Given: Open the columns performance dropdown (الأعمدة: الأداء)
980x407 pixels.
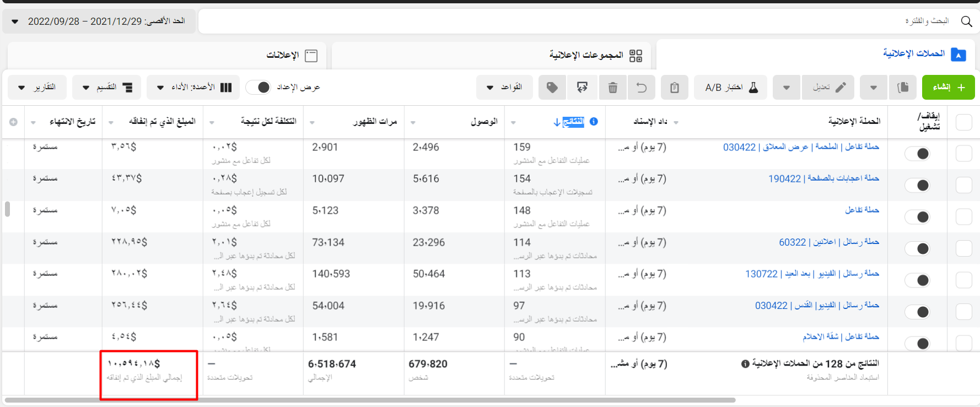Looking at the screenshot, I should coord(194,88).
